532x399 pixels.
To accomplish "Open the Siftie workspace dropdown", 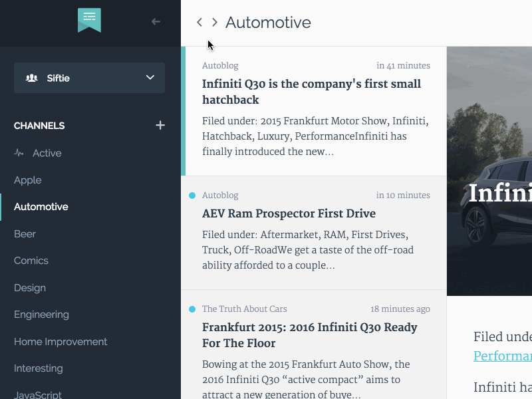I will pos(150,78).
